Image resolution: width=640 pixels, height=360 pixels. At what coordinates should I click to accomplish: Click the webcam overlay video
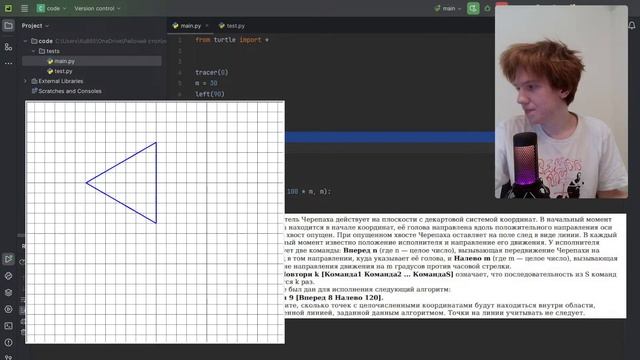tap(561, 102)
